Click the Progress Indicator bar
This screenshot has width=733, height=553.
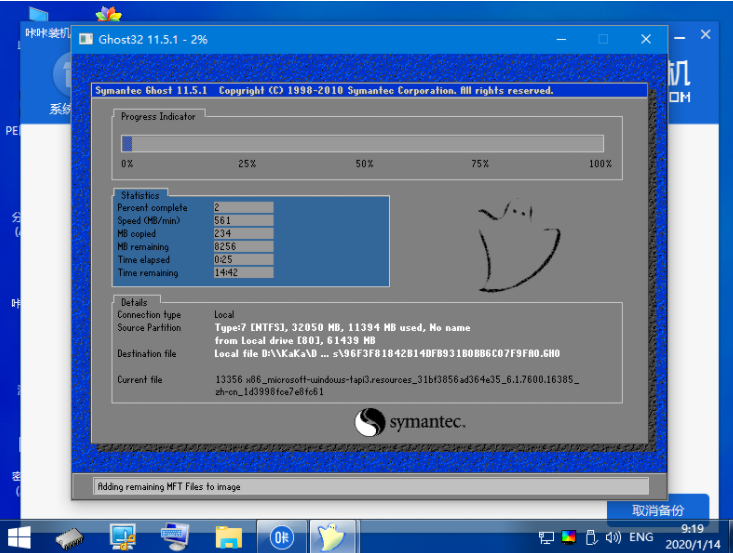click(362, 143)
